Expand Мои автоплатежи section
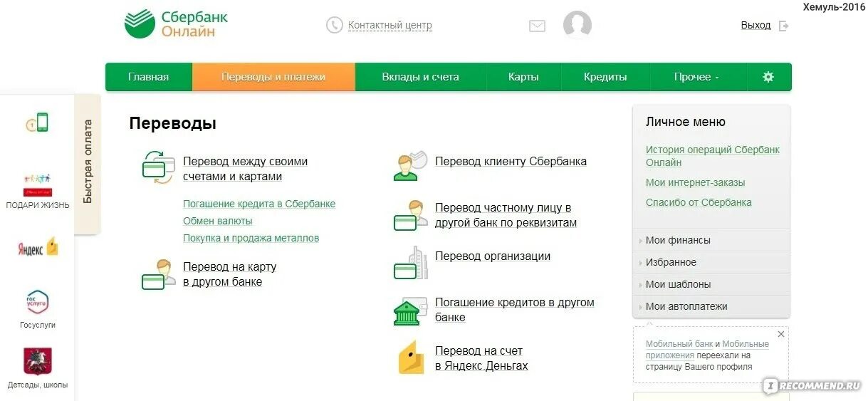Image resolution: width=868 pixels, height=401 pixels. [711, 306]
